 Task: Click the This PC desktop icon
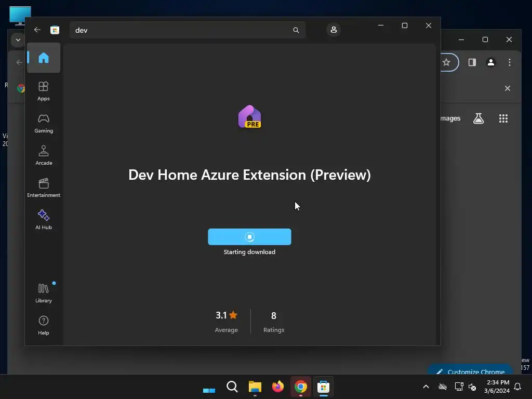20,16
